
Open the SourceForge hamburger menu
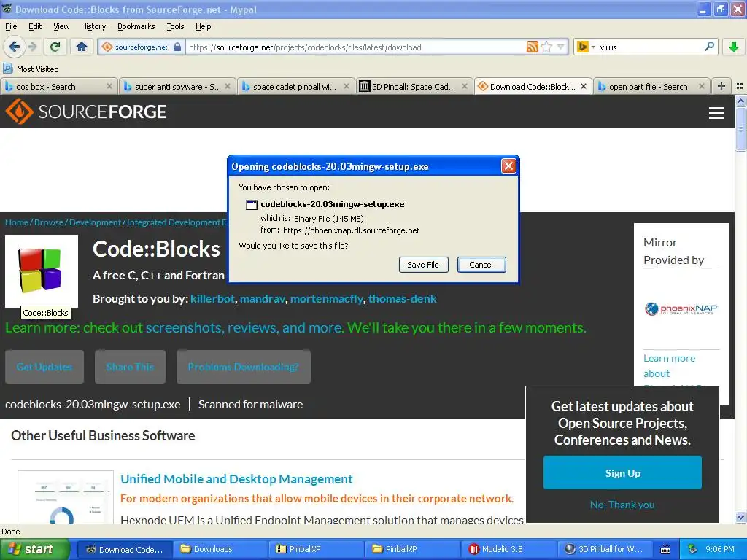click(716, 112)
